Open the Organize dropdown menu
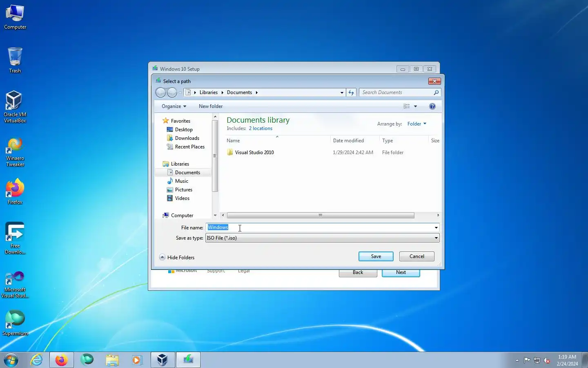The height and width of the screenshot is (368, 588). tap(174, 106)
